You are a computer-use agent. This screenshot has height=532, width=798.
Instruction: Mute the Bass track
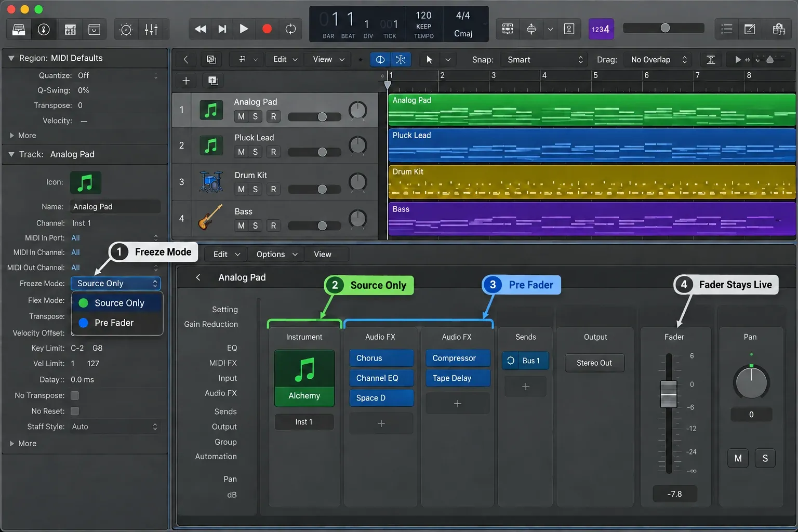[241, 225]
